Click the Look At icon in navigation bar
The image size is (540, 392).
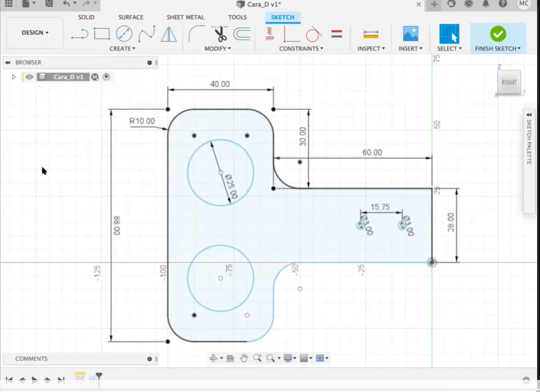(230, 358)
